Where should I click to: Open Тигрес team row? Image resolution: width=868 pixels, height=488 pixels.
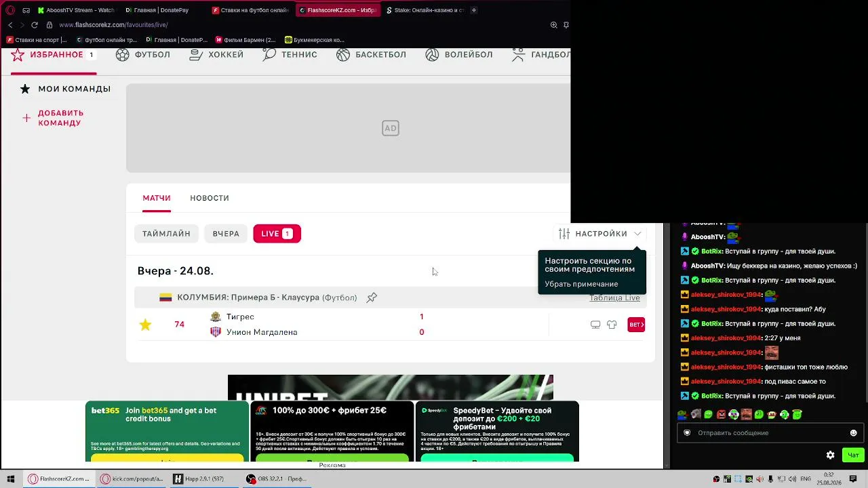click(240, 317)
